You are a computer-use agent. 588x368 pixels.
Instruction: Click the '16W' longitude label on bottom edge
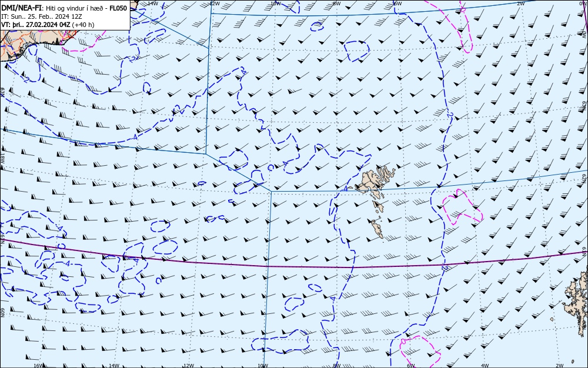pyautogui.click(x=38, y=366)
